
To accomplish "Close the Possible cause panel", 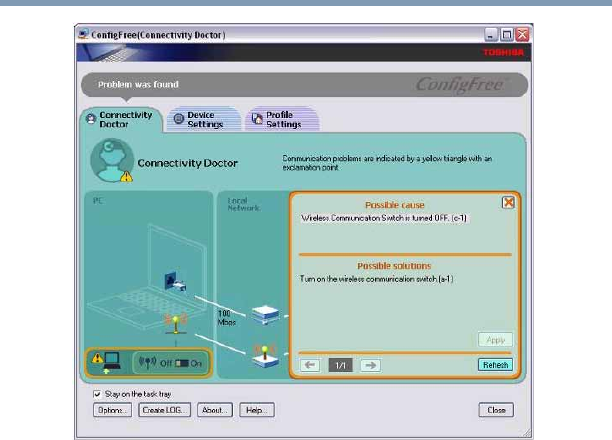I will (x=507, y=201).
